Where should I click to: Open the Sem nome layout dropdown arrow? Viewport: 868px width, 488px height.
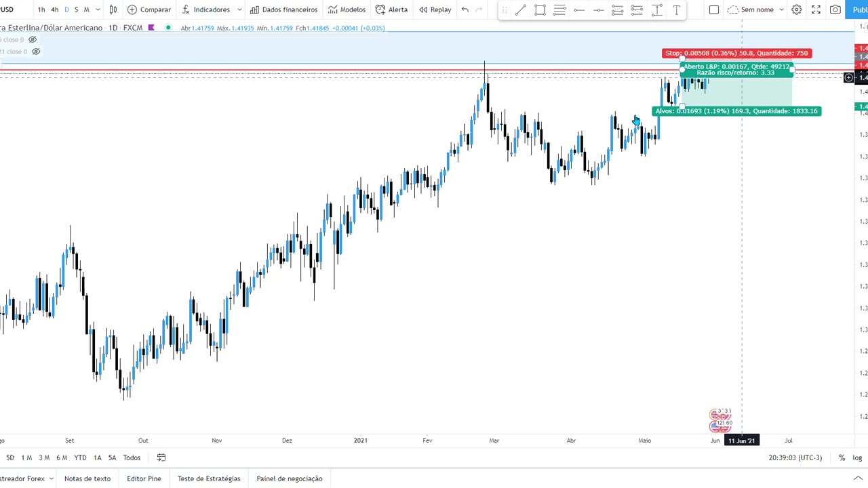[x=781, y=9]
